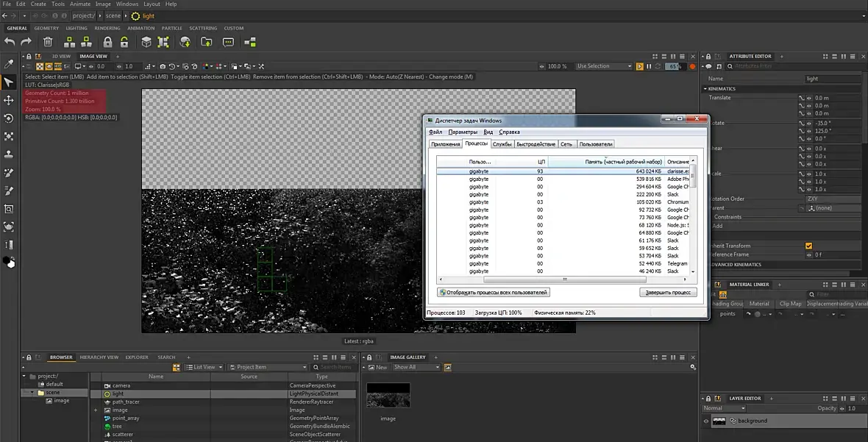Click the Task Manager vertical scrollbar
Screen dimensions: 868x442
(692, 215)
